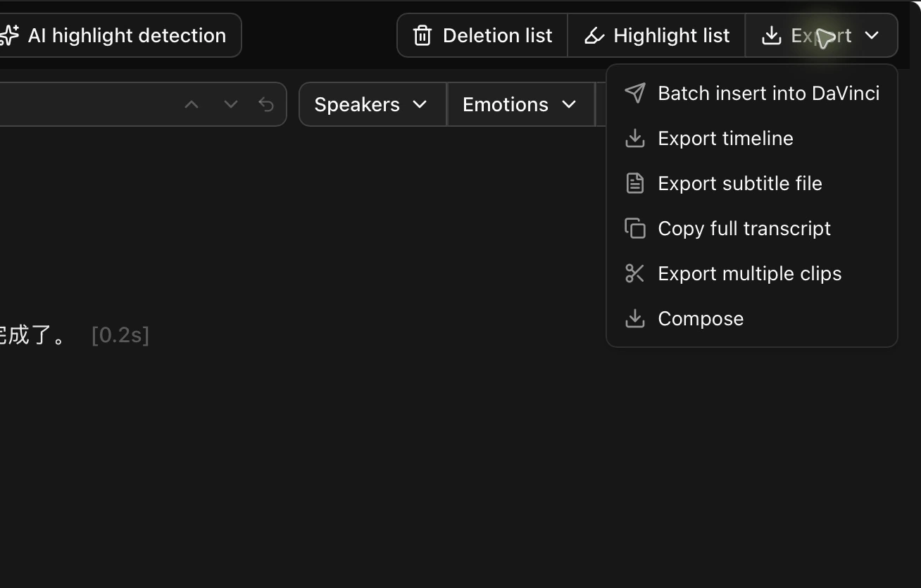Click the highlighter icon in Highlight list
The height and width of the screenshot is (588, 921).
[594, 35]
